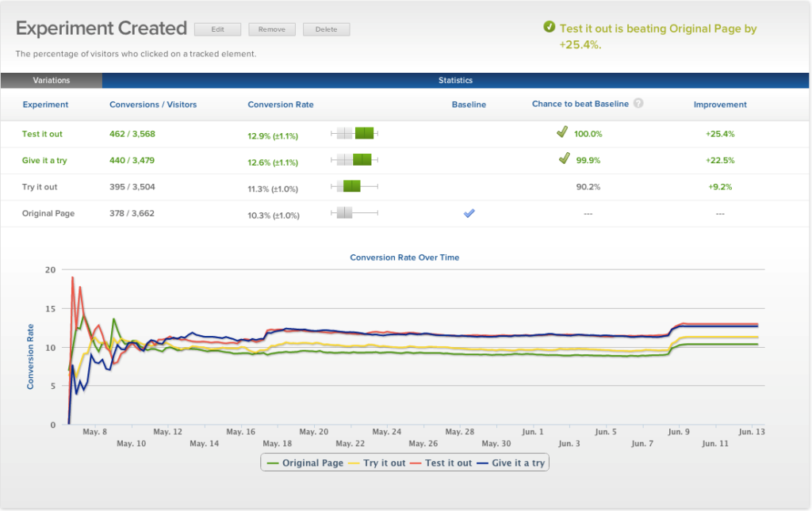The height and width of the screenshot is (511, 812).
Task: Click the Edit button
Action: (217, 29)
